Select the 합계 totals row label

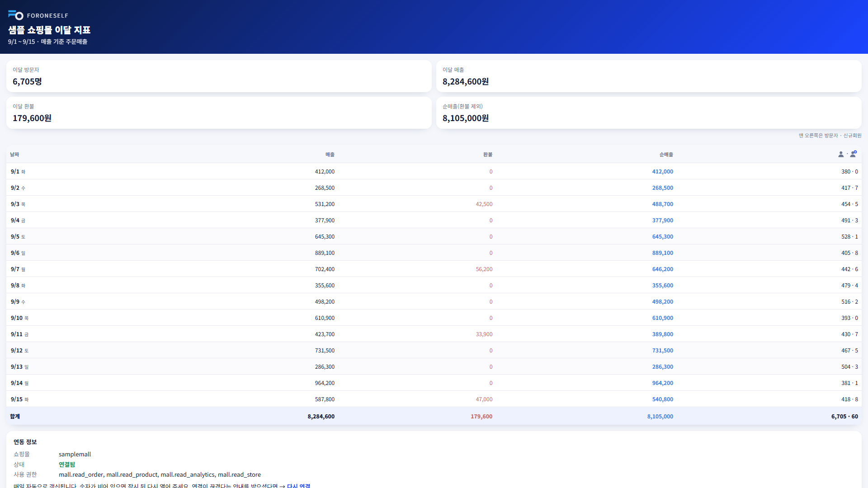click(x=15, y=417)
